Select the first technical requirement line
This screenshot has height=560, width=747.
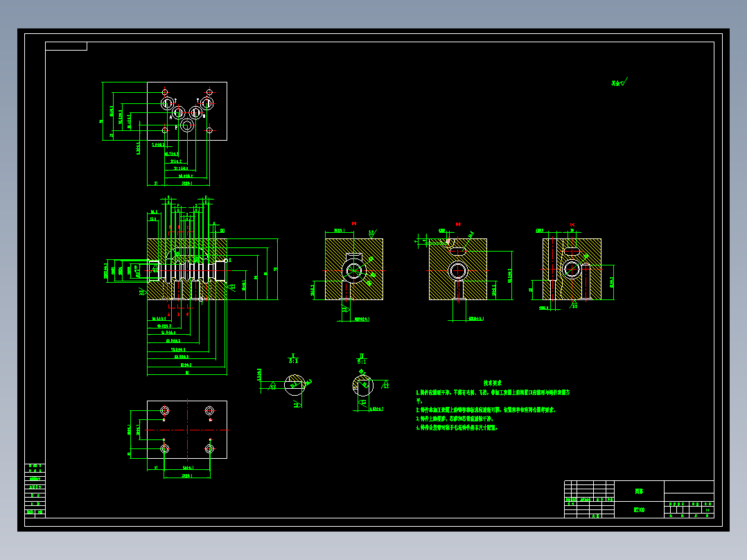[x=493, y=396]
